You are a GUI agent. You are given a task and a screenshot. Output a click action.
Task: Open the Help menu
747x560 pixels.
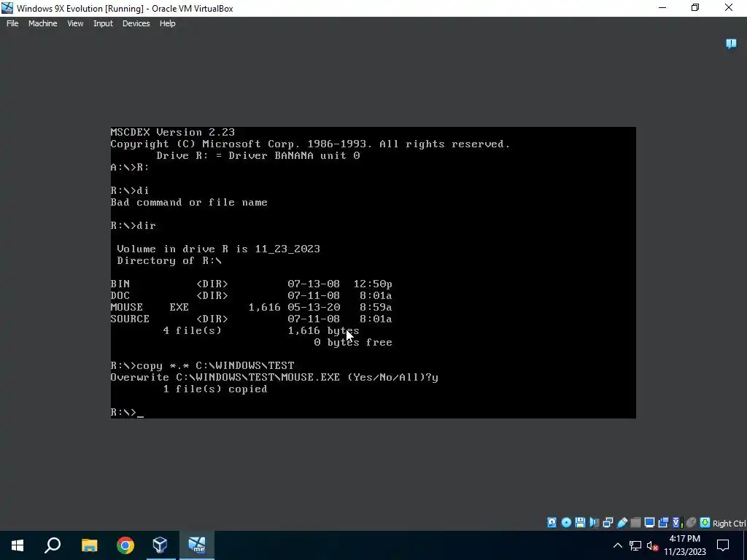click(x=167, y=23)
